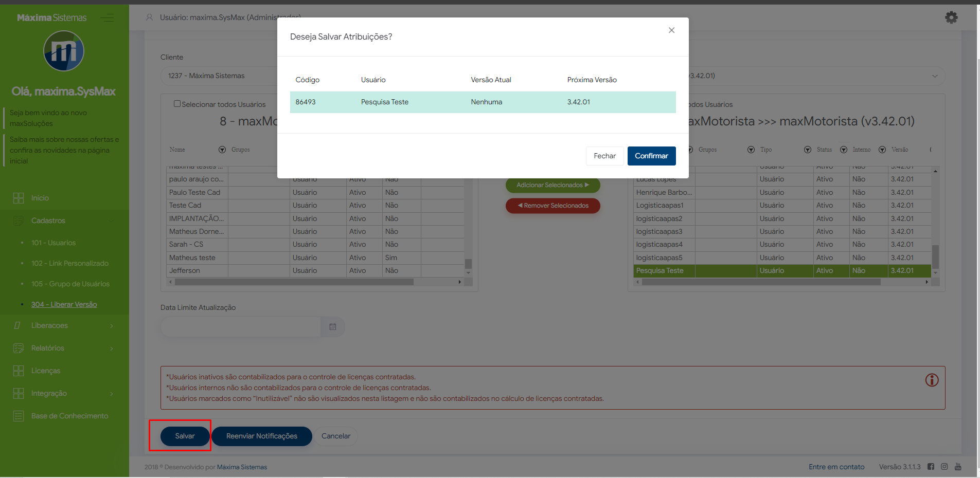The width and height of the screenshot is (980, 478).
Task: Open the Tipo column filter in the right grid
Action: [x=808, y=150]
